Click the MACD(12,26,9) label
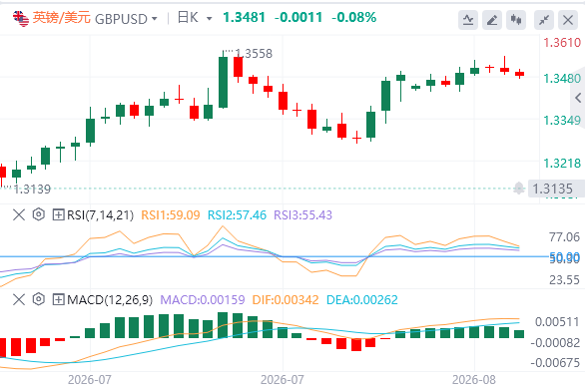This screenshot has width=585, height=392. tap(110, 299)
